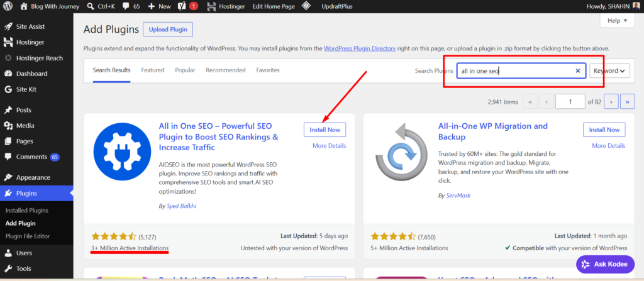The image size is (644, 281).
Task: Open More Details for All in One SEO
Action: [329, 146]
